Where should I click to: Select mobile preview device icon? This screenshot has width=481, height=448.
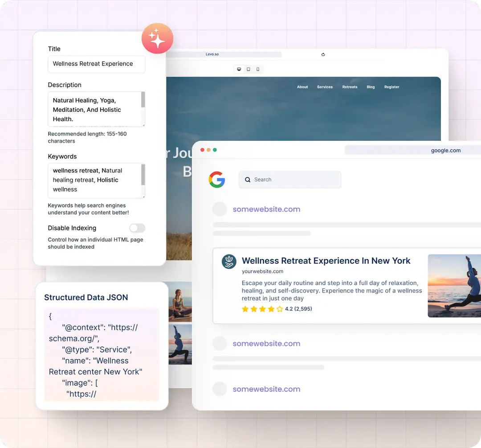tap(258, 69)
